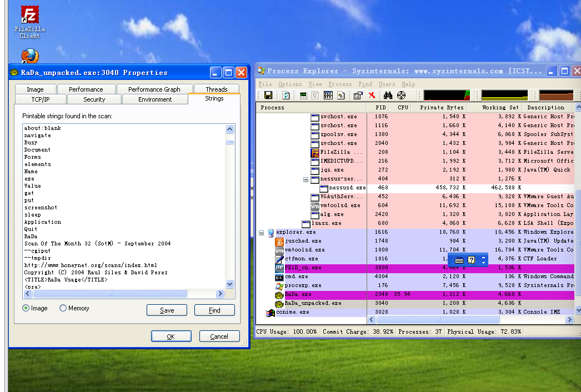Open the process Properties toolbar icon
Screen dimensions: 581x392
pos(358,95)
